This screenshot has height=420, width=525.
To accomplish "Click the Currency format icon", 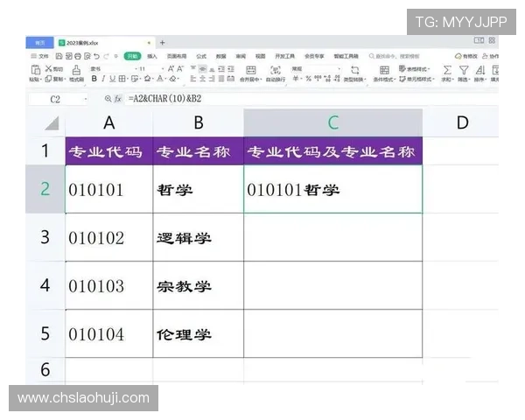I will pyautogui.click(x=296, y=79).
